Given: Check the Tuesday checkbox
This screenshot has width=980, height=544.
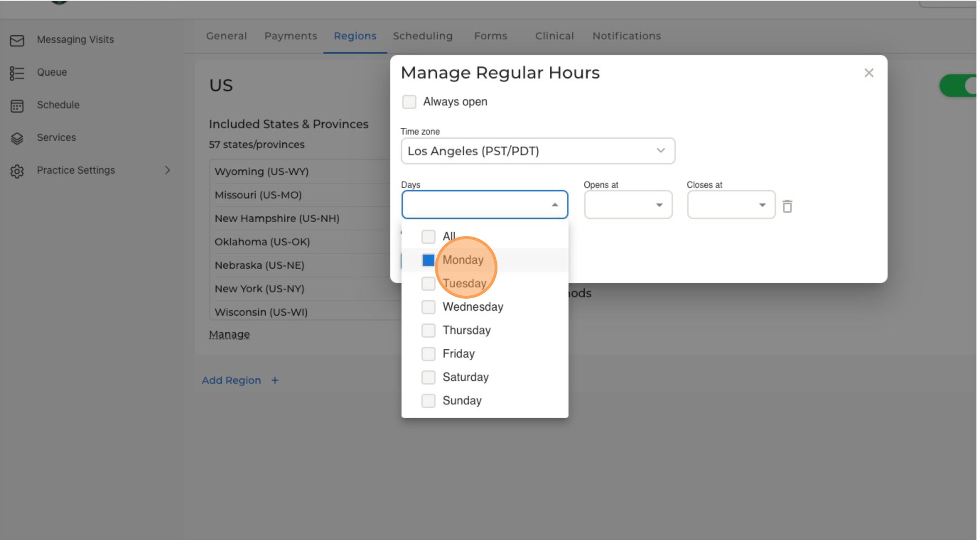Looking at the screenshot, I should click(428, 283).
